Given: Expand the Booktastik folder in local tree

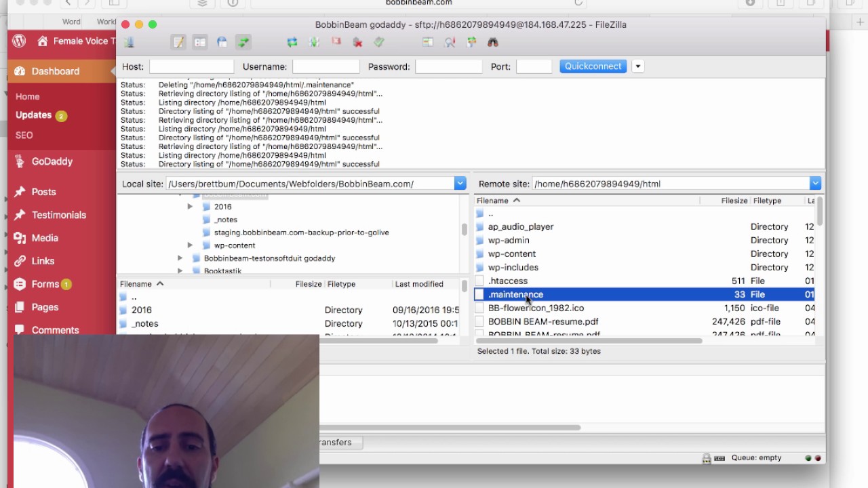Looking at the screenshot, I should 180,271.
